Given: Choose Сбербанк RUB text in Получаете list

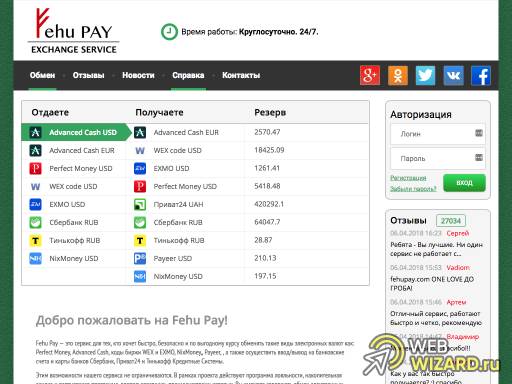Looking at the screenshot, I should click(x=178, y=222).
